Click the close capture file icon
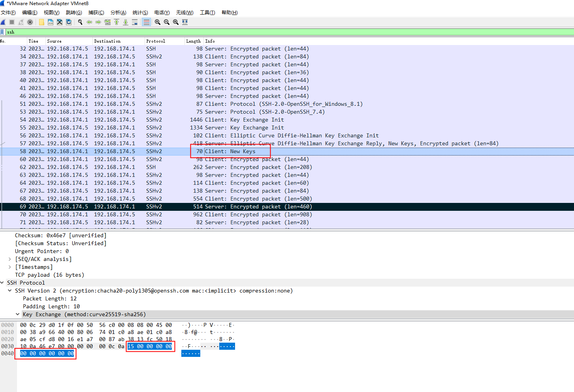The width and height of the screenshot is (574, 392). coord(60,22)
